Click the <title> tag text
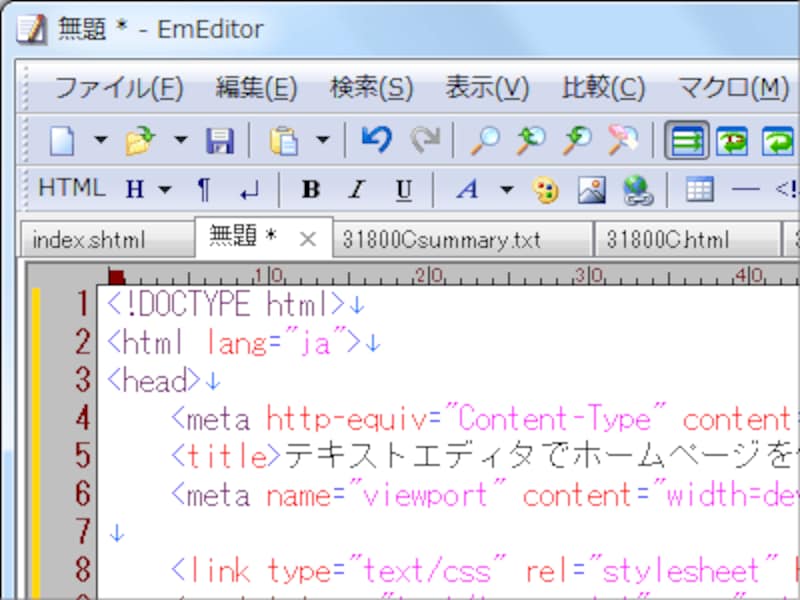The width and height of the screenshot is (800, 600). [x=226, y=456]
